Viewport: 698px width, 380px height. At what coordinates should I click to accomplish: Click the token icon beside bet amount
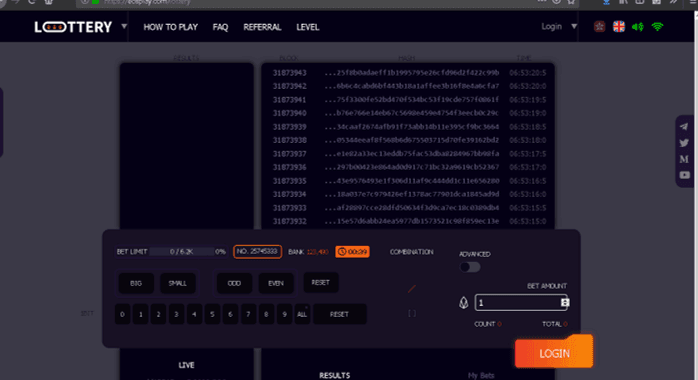(x=464, y=303)
